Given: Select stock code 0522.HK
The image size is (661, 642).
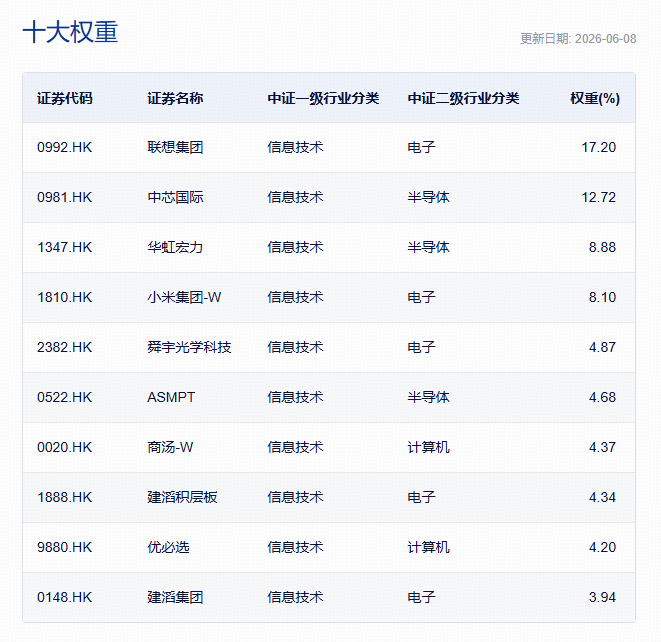Looking at the screenshot, I should pos(64,397).
